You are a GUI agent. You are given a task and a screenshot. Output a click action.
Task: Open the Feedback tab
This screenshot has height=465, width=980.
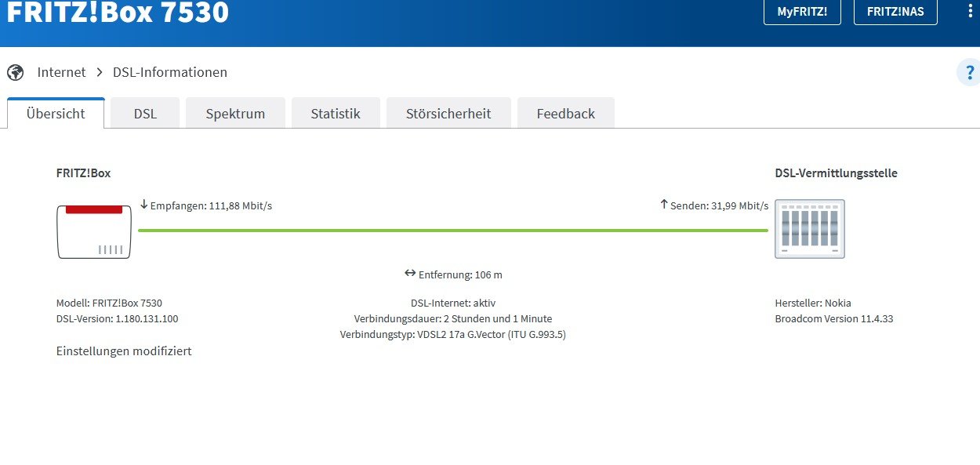[x=565, y=113]
